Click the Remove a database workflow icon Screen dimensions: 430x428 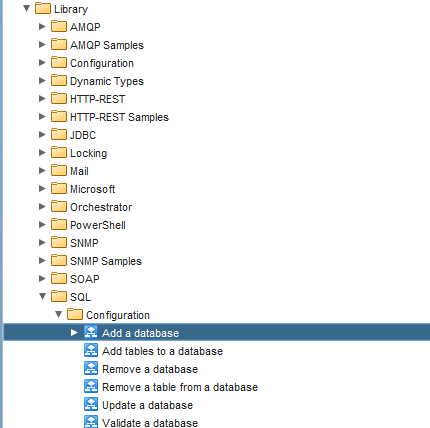(x=91, y=368)
